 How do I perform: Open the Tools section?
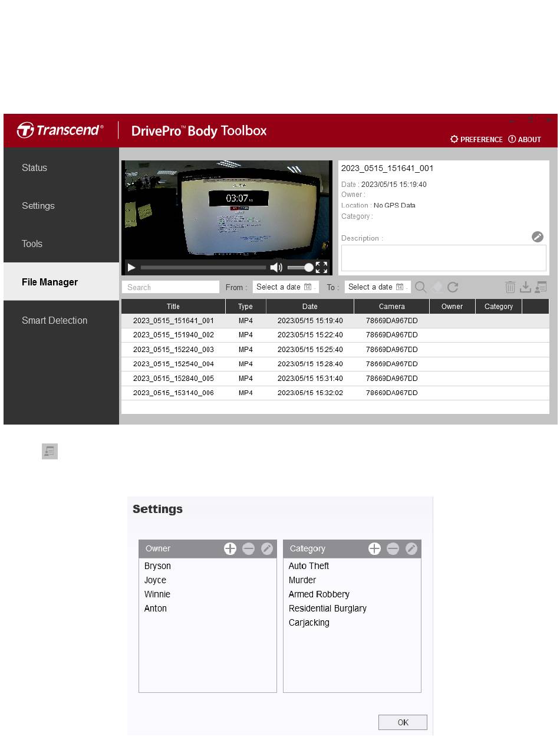(61, 244)
